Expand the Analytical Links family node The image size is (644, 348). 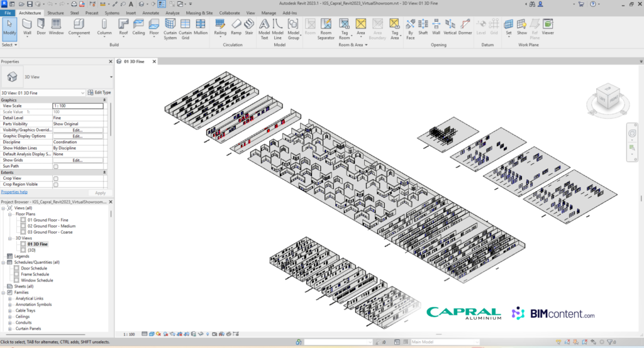coord(10,299)
